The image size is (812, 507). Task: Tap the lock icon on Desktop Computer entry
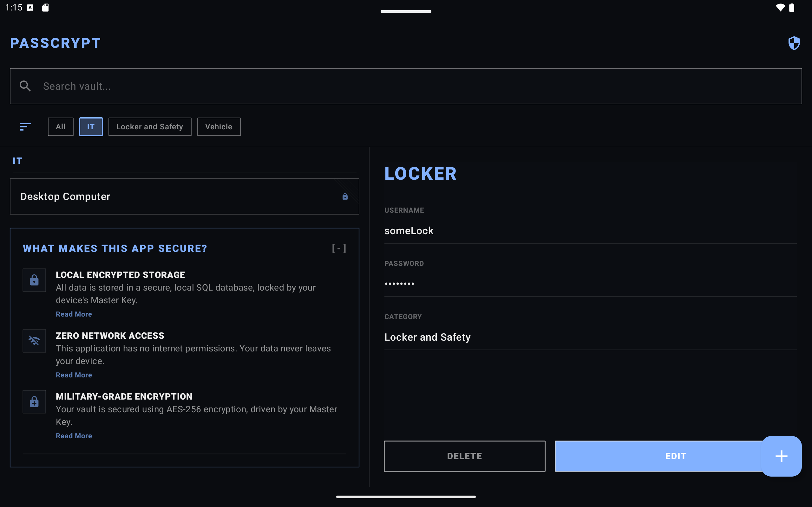[345, 196]
